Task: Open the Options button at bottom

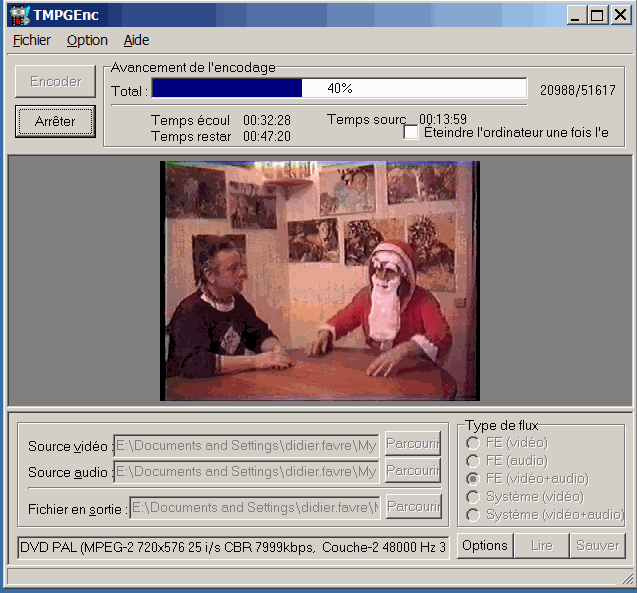Action: coord(485,546)
